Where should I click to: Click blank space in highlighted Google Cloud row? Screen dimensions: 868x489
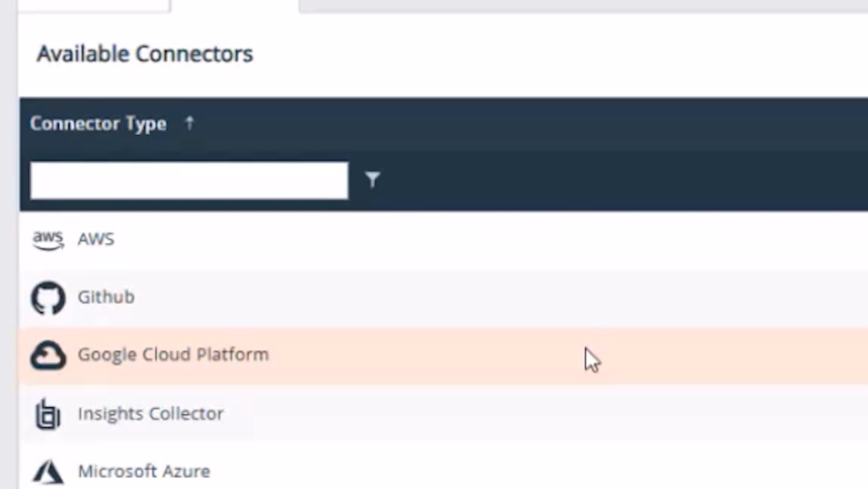(x=438, y=356)
